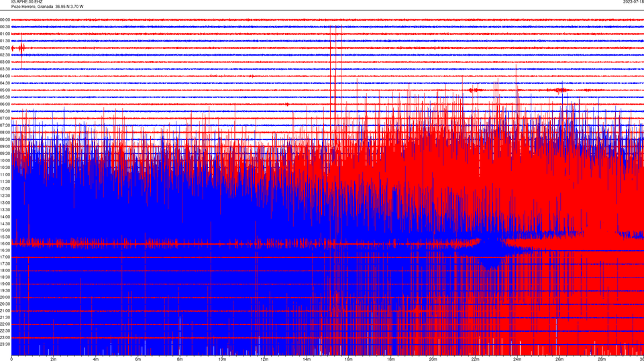This screenshot has width=644, height=362.
Task: Click the station code IG.APHE.00.EHZ
Action: (x=27, y=2)
